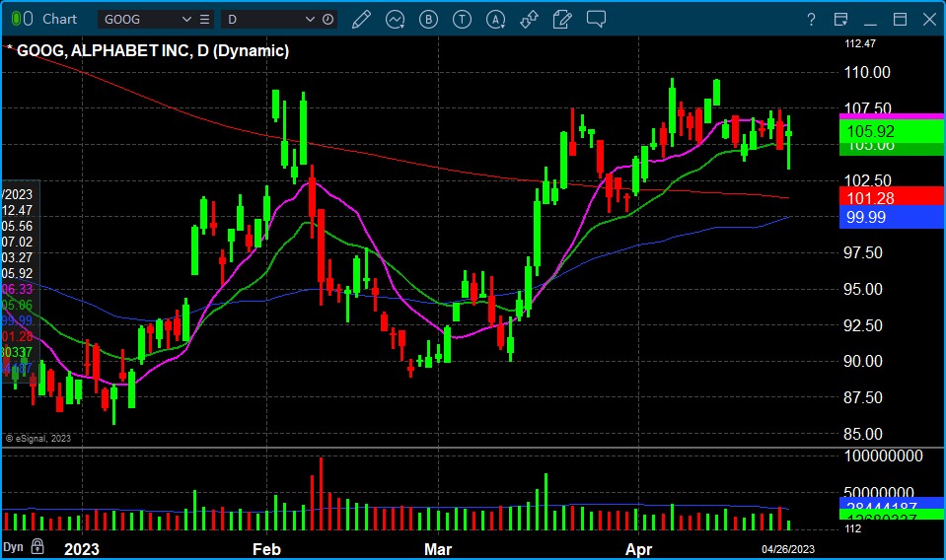Screen dimensions: 946x560
Task: Click the Feb label on the time axis
Action: coord(266,549)
